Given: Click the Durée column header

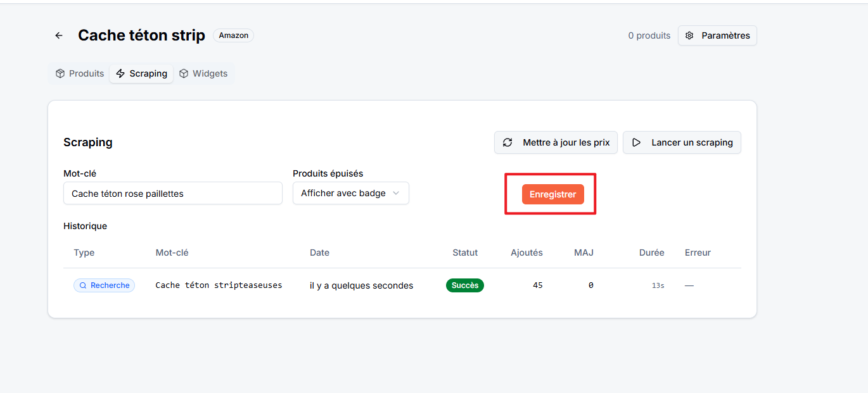Looking at the screenshot, I should tap(651, 253).
